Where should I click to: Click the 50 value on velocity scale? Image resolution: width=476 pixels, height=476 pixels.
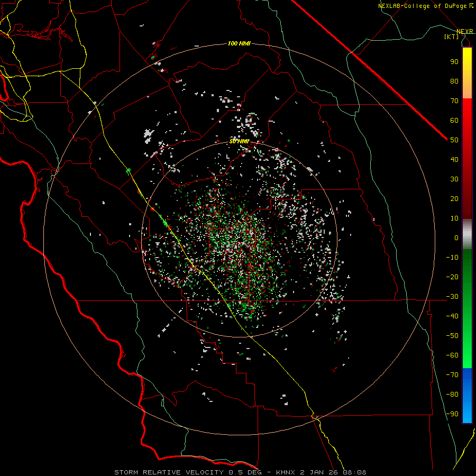point(454,140)
